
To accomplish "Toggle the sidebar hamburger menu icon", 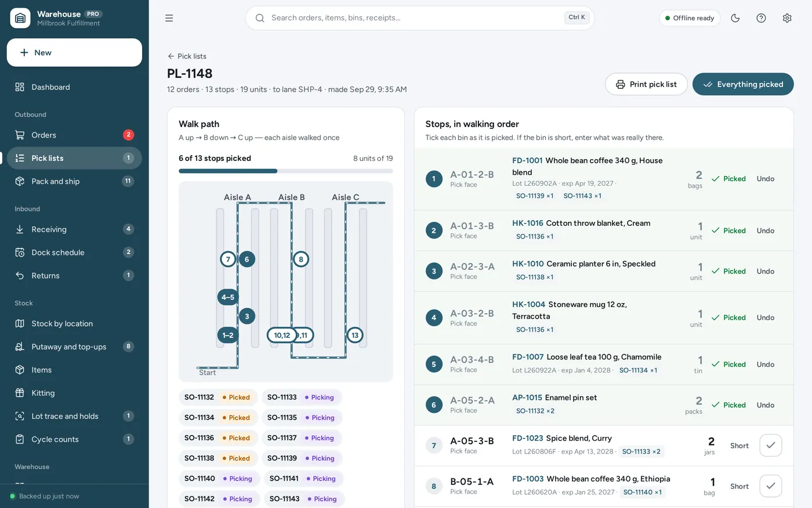I will pos(169,18).
